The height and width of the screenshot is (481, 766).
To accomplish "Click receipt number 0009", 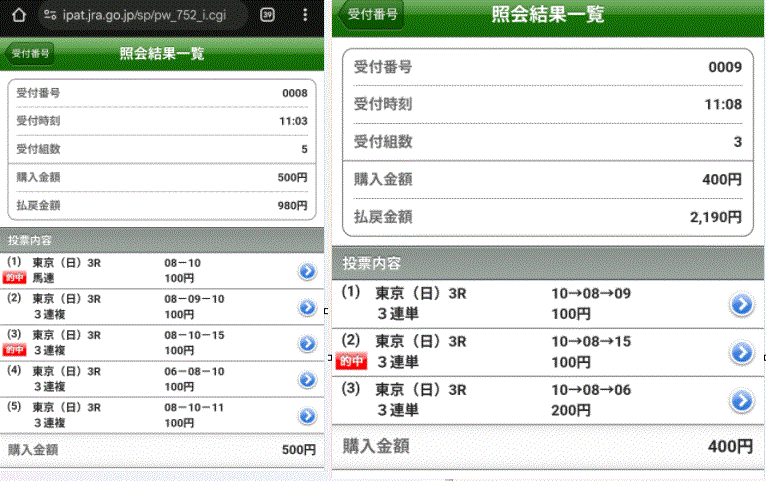I will pos(725,67).
